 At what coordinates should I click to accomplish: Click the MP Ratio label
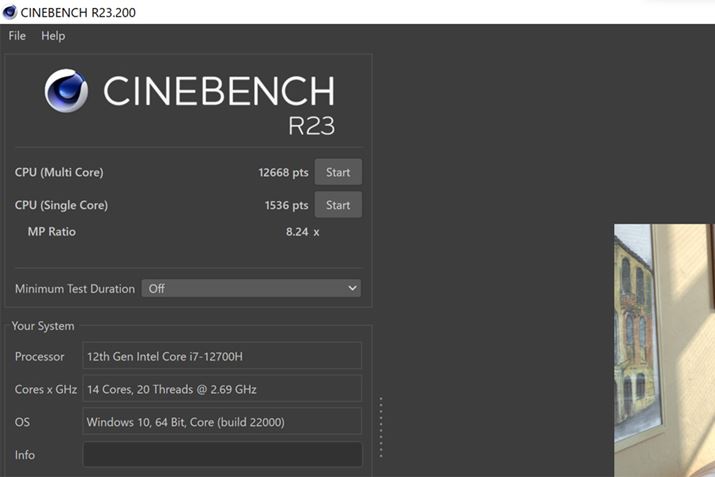(52, 232)
